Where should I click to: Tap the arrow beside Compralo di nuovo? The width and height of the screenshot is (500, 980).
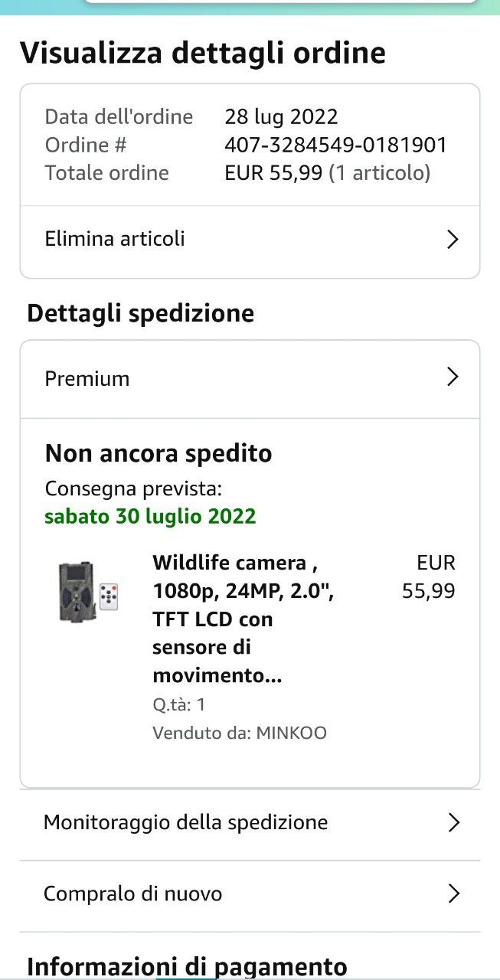pyautogui.click(x=453, y=893)
